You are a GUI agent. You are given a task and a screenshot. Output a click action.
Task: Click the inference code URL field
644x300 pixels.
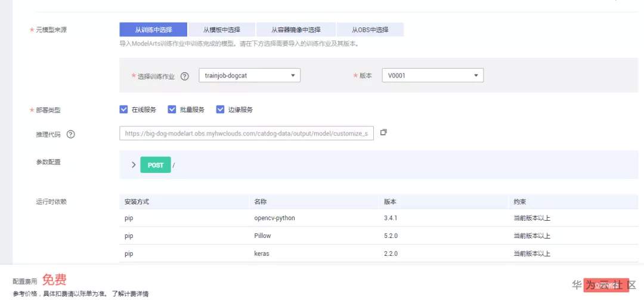246,133
